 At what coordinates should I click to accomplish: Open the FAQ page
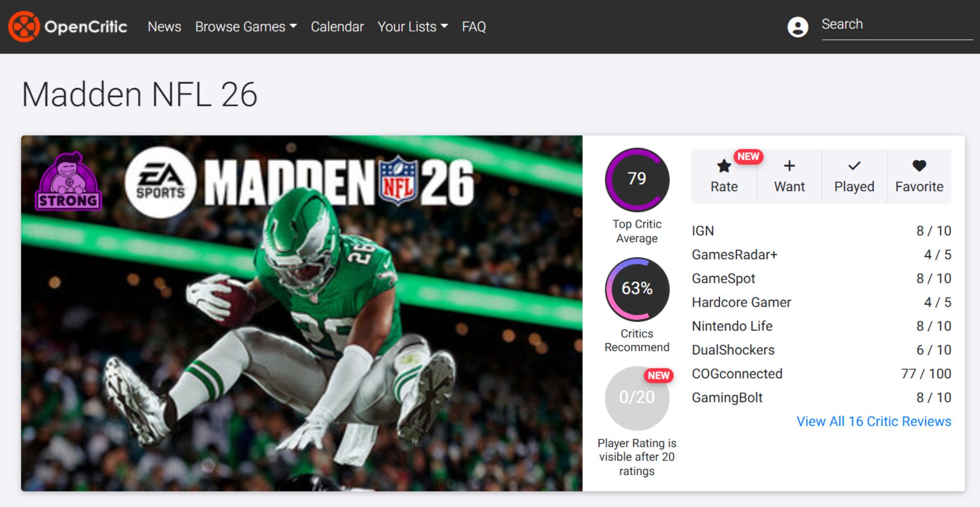(474, 27)
